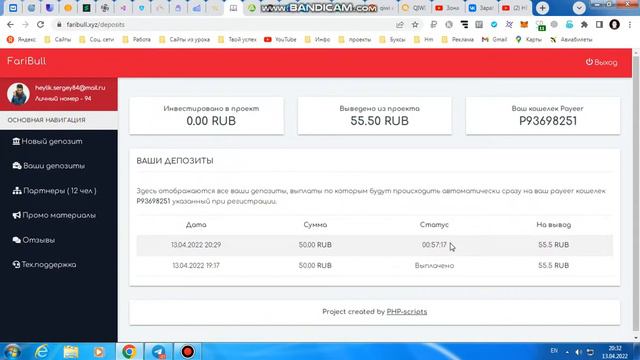The height and width of the screenshot is (360, 640).
Task: Open the Gmail bookmark
Action: [494, 40]
